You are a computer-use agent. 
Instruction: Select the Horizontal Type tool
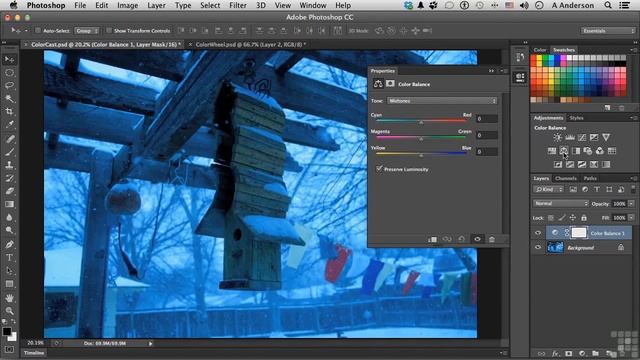pos(9,258)
